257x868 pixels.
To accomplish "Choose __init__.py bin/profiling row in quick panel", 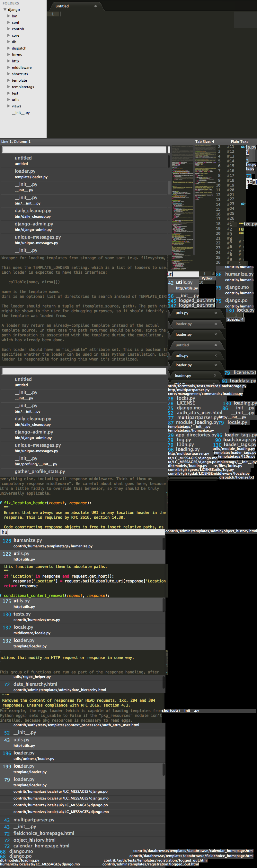I will click(84, 461).
